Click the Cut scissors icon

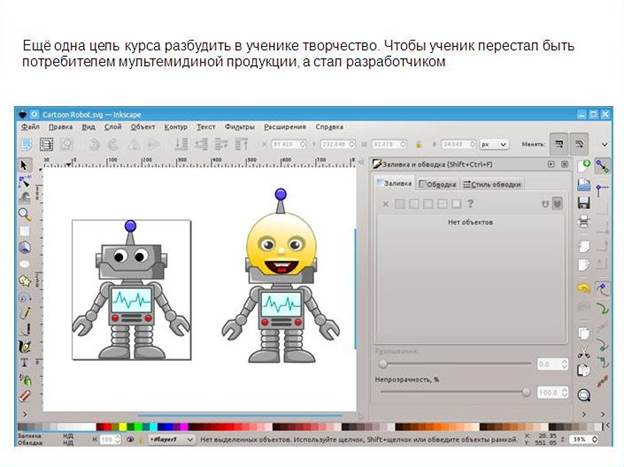[x=584, y=353]
